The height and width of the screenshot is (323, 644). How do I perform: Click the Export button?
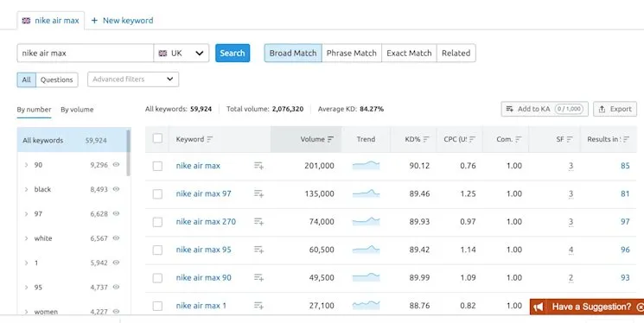[x=615, y=109]
